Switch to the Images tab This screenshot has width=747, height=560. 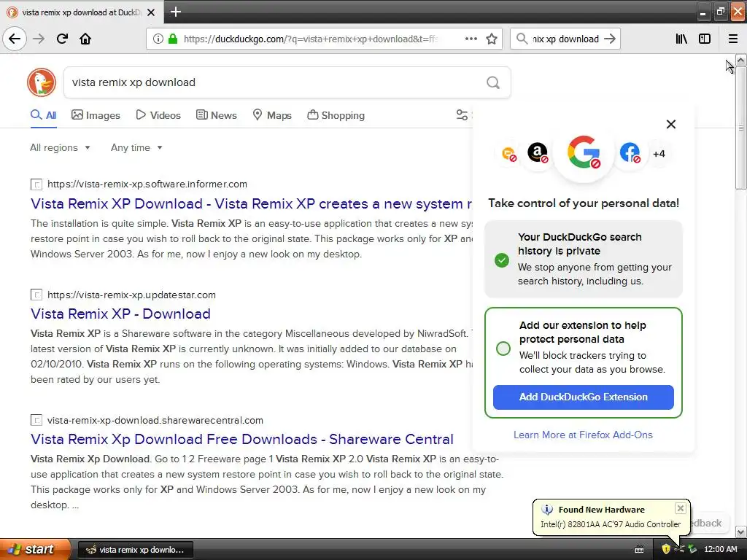point(96,115)
